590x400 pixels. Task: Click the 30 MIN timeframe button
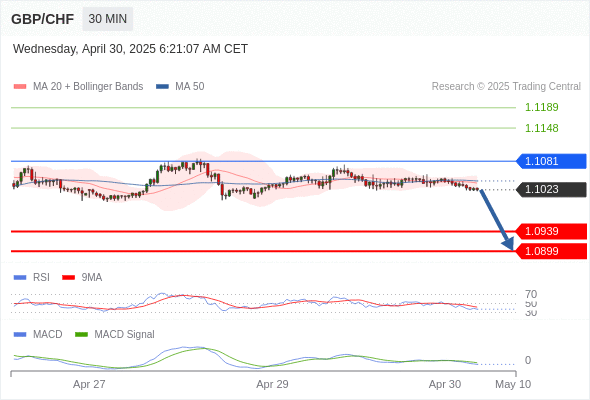pos(108,19)
